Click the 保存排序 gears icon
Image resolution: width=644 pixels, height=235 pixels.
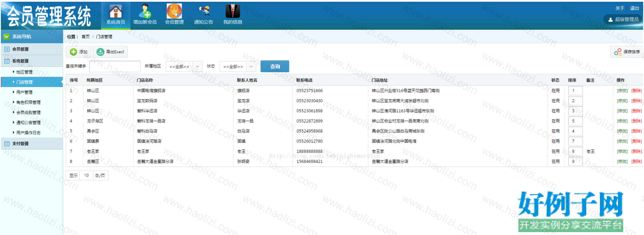tap(618, 52)
